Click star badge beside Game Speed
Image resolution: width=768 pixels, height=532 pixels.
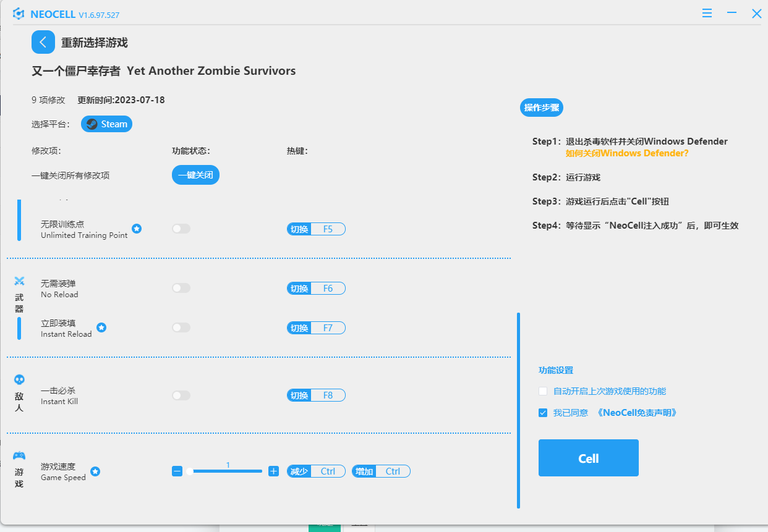pyautogui.click(x=95, y=471)
